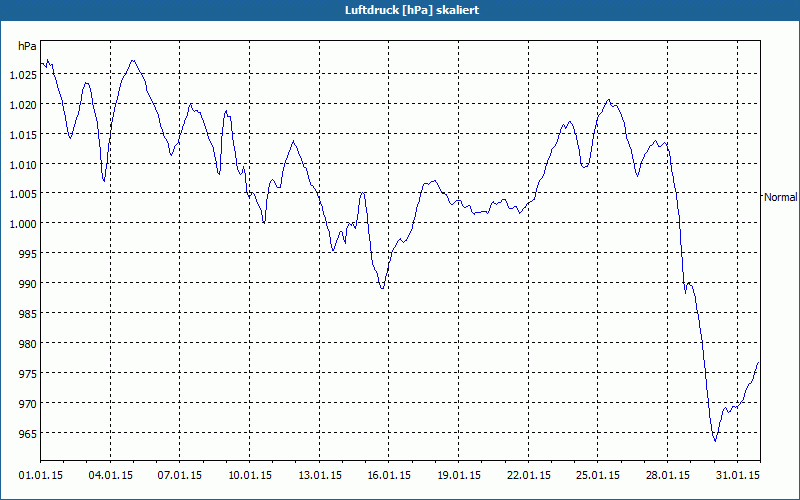Select the date label 19.01.15

tap(459, 475)
